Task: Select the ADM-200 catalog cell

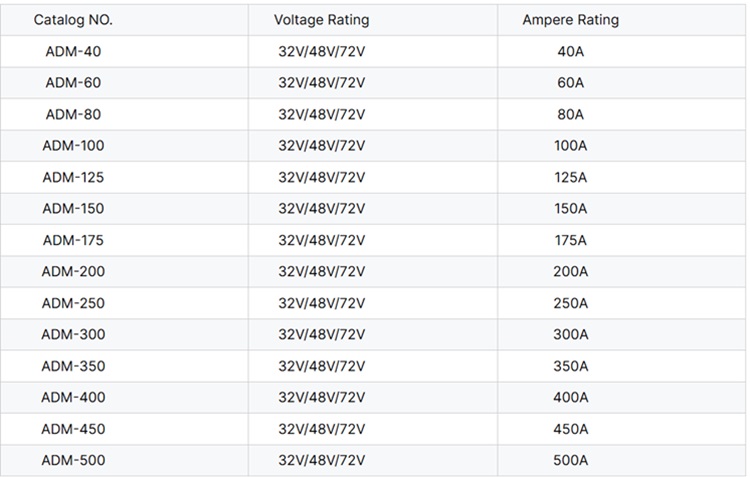Action: click(x=73, y=272)
